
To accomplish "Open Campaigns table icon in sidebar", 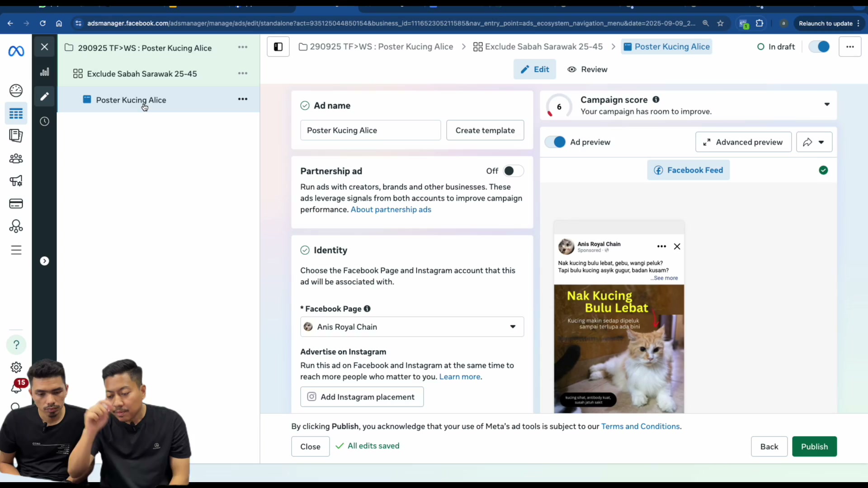I will (16, 113).
